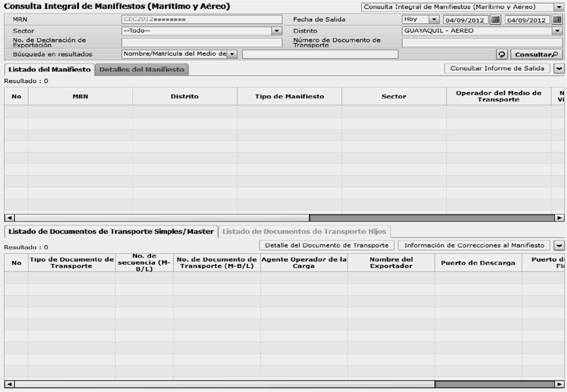Click Consultar Informe de Salida button
This screenshot has width=567, height=392.
[x=497, y=69]
